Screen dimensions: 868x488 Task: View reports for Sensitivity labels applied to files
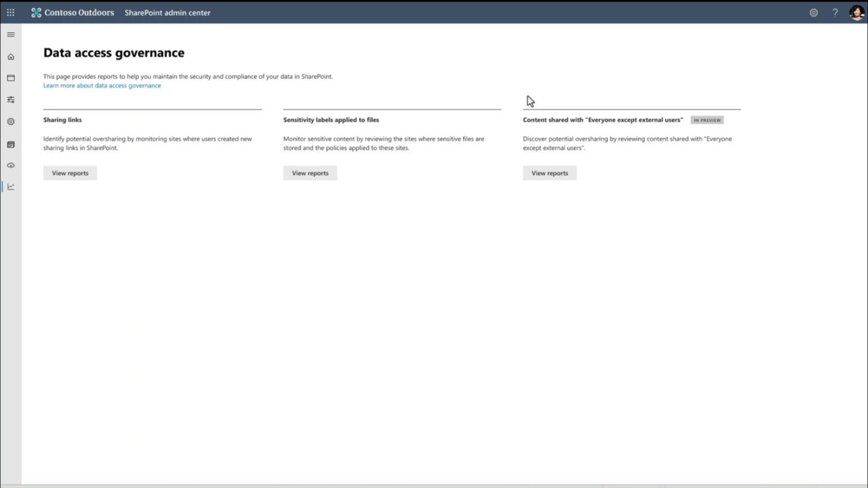pos(310,173)
